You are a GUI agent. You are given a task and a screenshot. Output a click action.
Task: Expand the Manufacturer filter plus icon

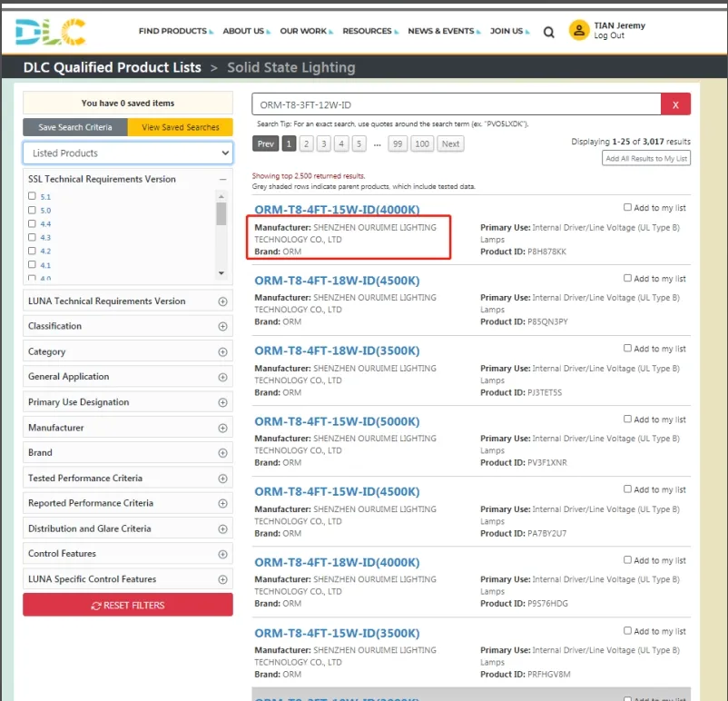tap(222, 428)
